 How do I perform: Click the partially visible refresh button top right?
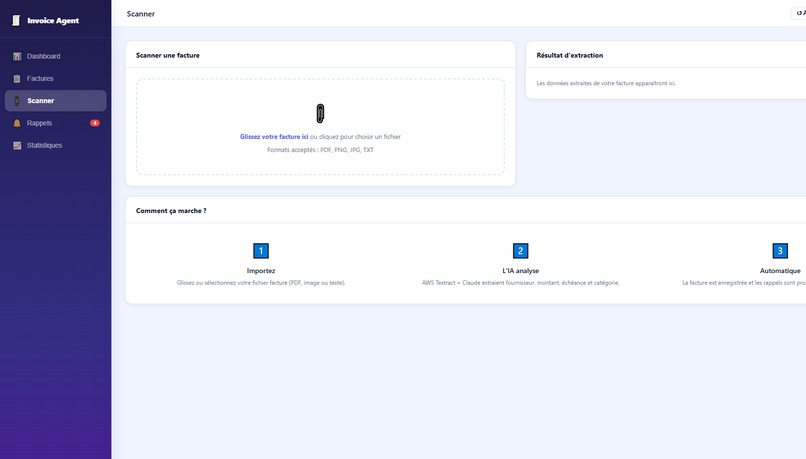pos(799,13)
